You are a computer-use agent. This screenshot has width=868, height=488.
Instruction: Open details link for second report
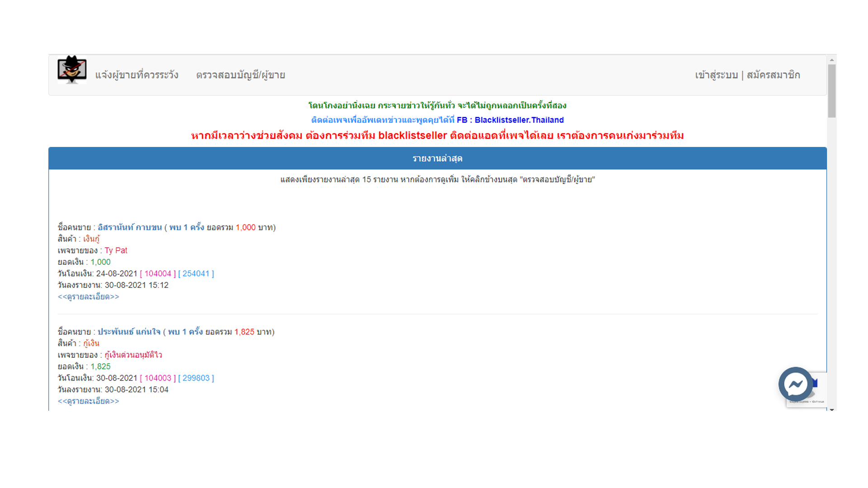(x=89, y=401)
